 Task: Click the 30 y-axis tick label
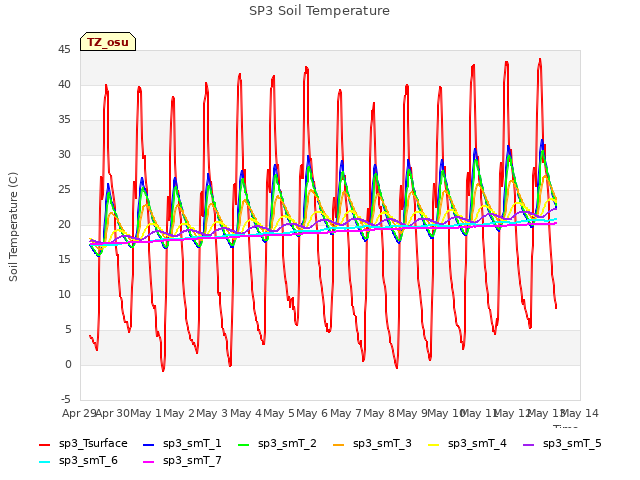(64, 155)
